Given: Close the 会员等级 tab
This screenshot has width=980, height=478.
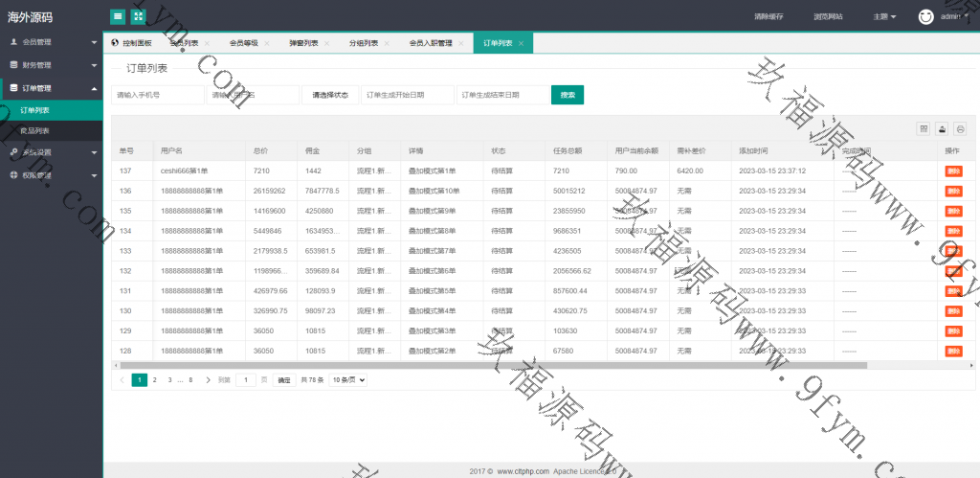Looking at the screenshot, I should pyautogui.click(x=267, y=44).
